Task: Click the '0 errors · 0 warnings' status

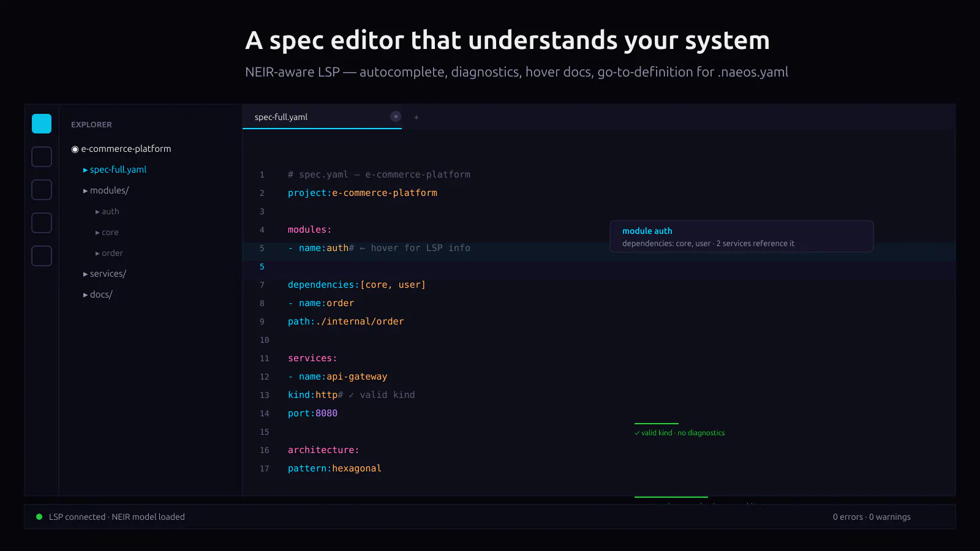Action: [x=872, y=517]
